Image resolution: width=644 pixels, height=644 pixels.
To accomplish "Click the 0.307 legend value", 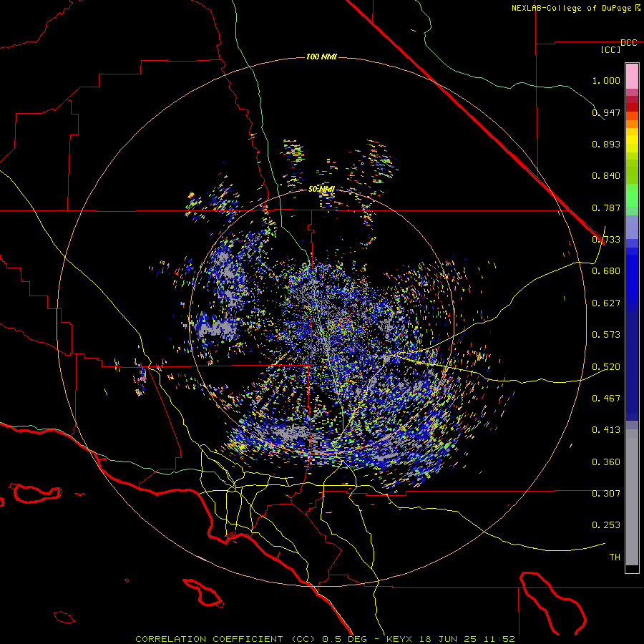I will point(606,494).
